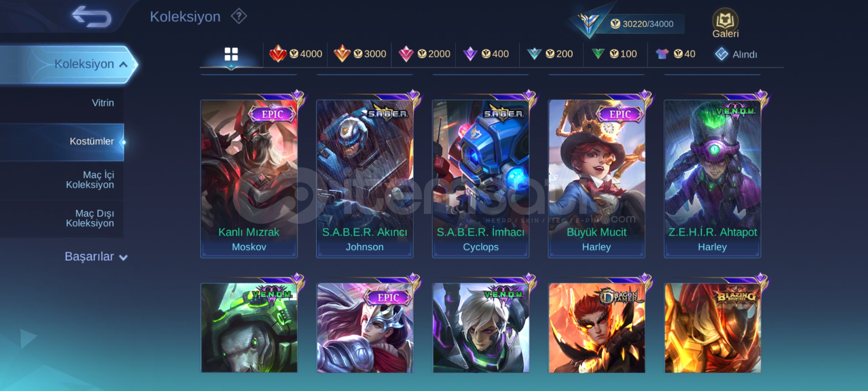Open the Z.E.H.İ.R. Ahtapot Harley skin card

pos(712,178)
